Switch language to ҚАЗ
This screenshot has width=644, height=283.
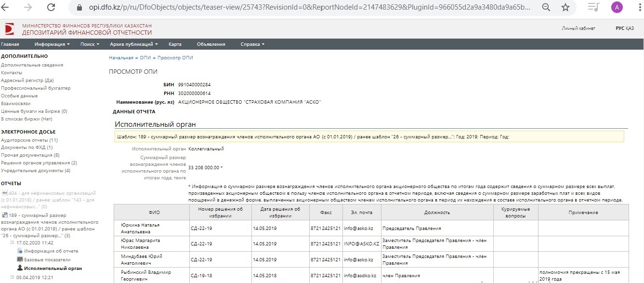pyautogui.click(x=630, y=28)
